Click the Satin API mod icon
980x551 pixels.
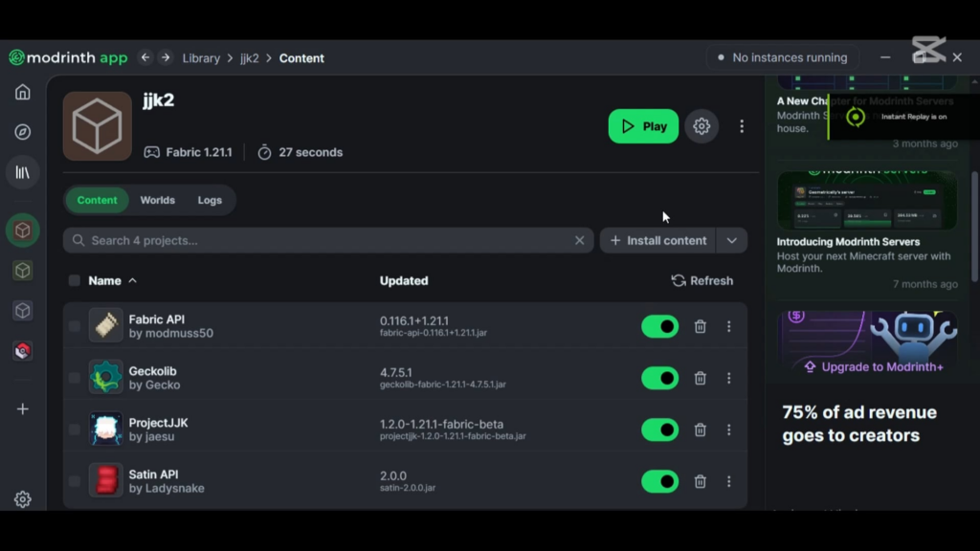tap(105, 480)
